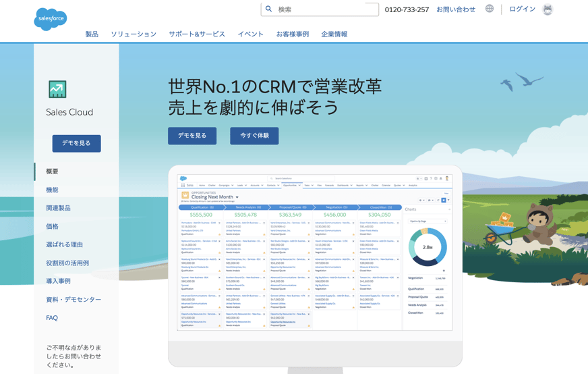Click the globe language selector icon

(x=490, y=9)
